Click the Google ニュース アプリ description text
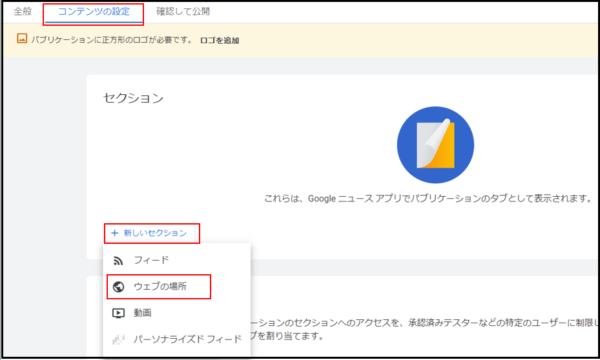Viewport: 600px width, 360px height. (428, 199)
